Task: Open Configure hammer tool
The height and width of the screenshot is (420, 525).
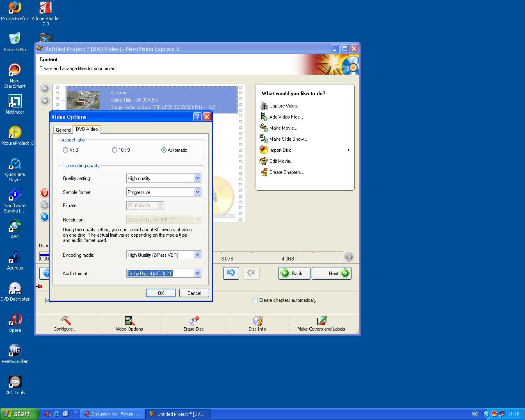Action: coord(66,324)
